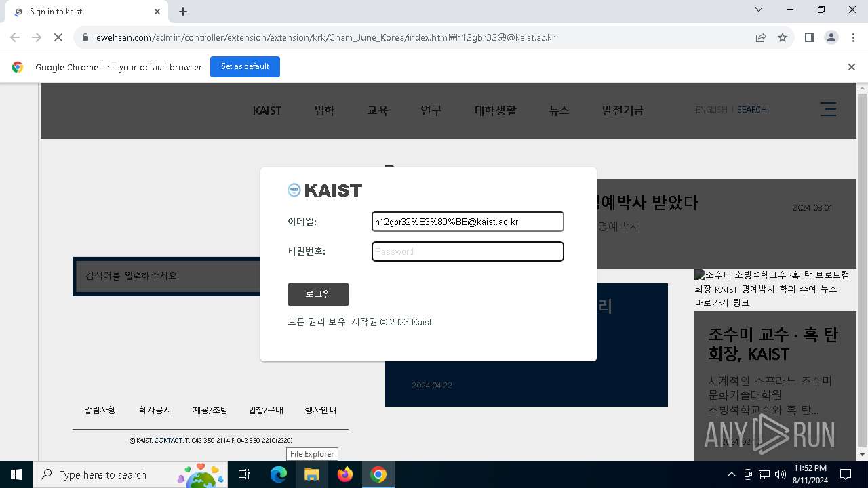868x488 pixels.
Task: Click the copyright text '저작권 © 2023 Kaist.'
Action: 393,322
